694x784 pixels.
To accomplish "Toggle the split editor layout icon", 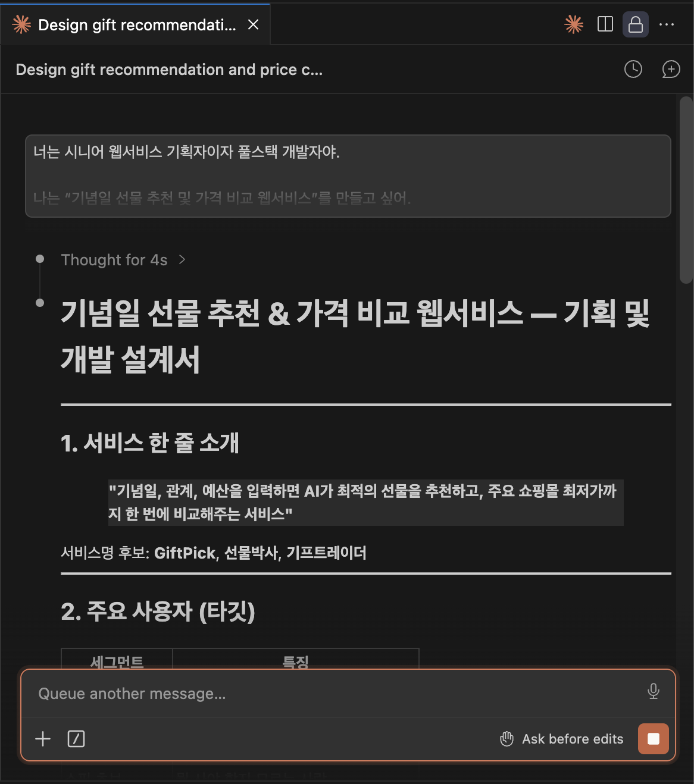I will [x=605, y=24].
